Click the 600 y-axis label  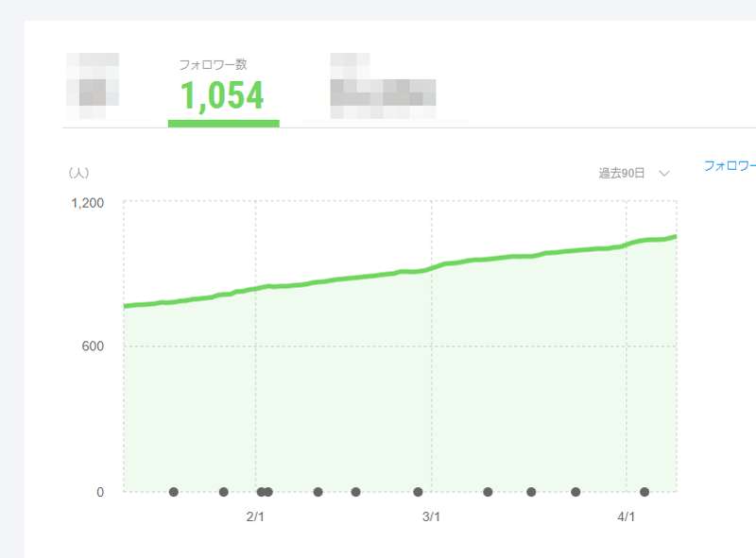click(93, 347)
